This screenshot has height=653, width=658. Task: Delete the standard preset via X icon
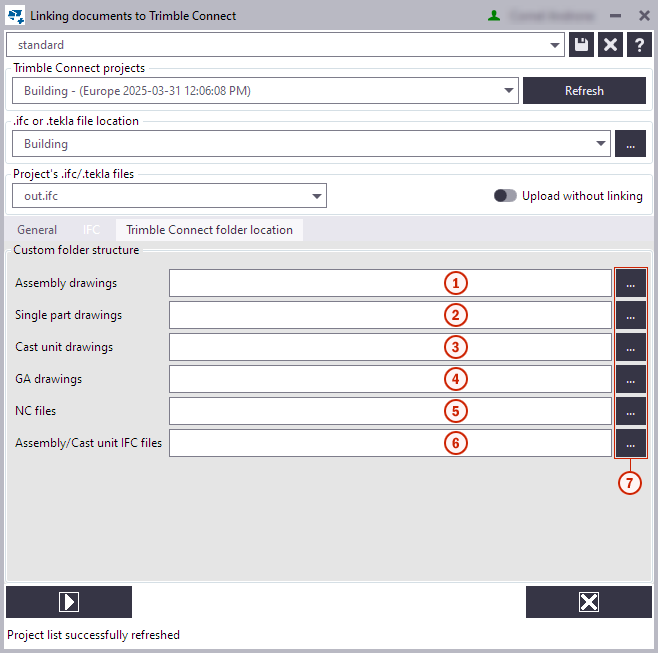pyautogui.click(x=610, y=44)
